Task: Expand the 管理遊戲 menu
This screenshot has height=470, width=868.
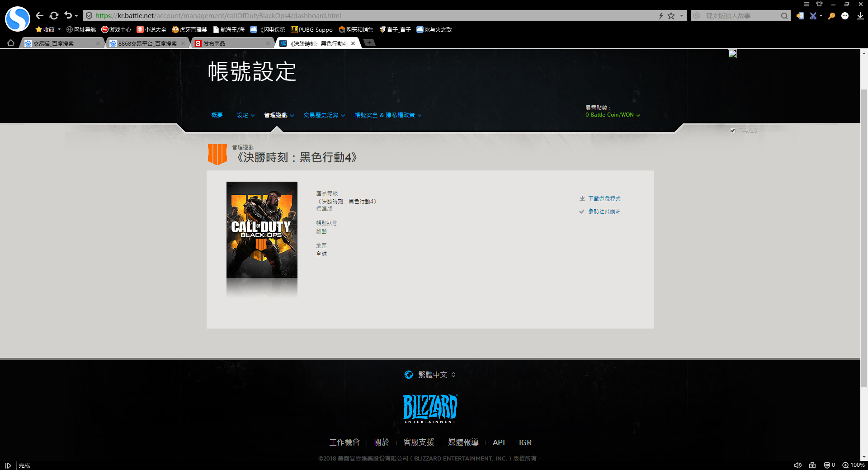Action: (x=279, y=115)
